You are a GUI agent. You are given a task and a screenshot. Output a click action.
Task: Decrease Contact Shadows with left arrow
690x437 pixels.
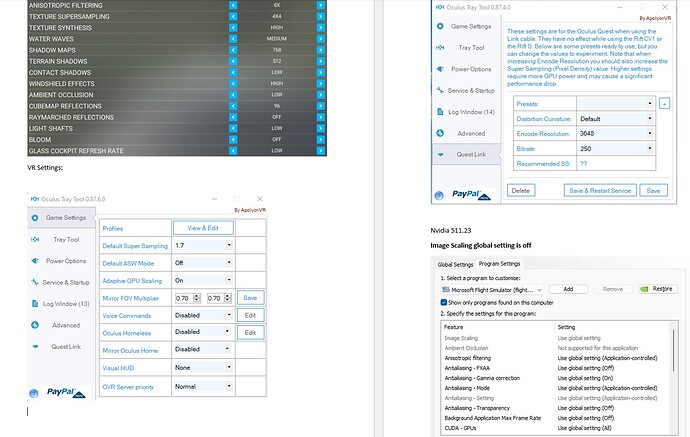click(233, 72)
